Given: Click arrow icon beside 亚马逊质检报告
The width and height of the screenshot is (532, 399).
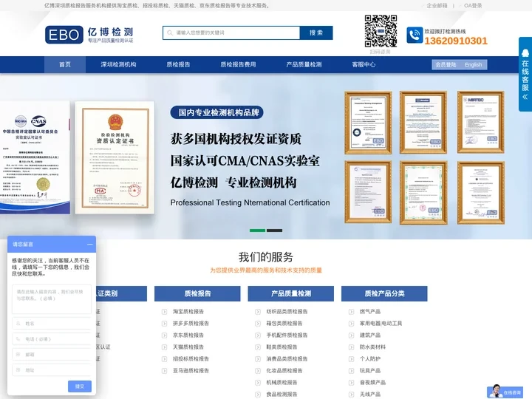Looking at the screenshot, I should [164, 371].
